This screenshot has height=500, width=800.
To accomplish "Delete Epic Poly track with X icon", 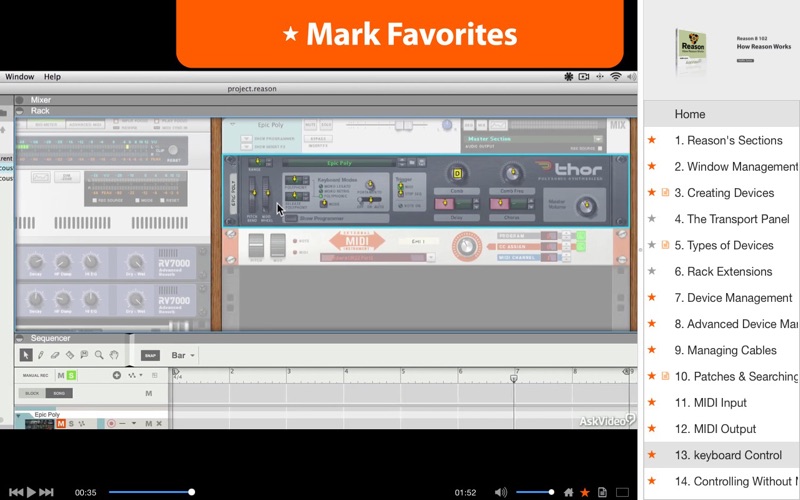I will (159, 423).
